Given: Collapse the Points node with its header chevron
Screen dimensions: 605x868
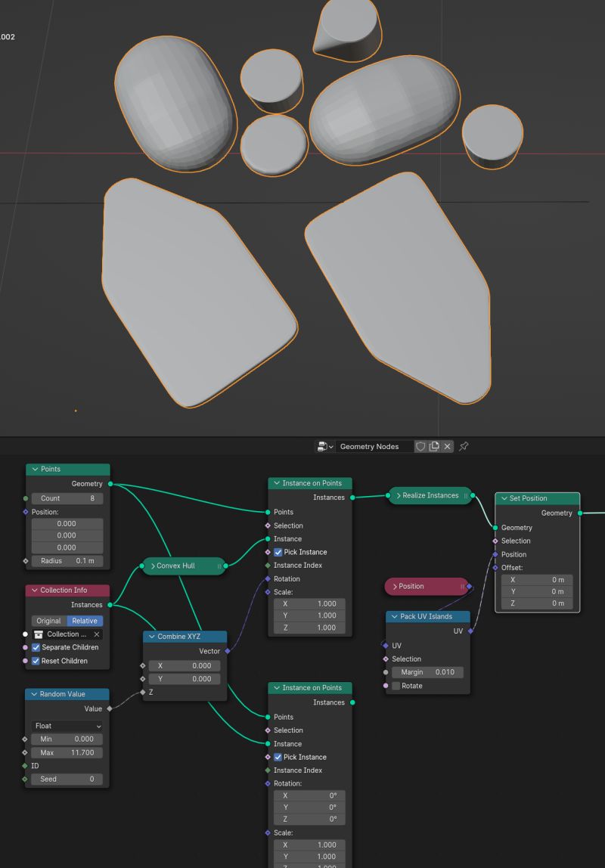Looking at the screenshot, I should pyautogui.click(x=33, y=469).
